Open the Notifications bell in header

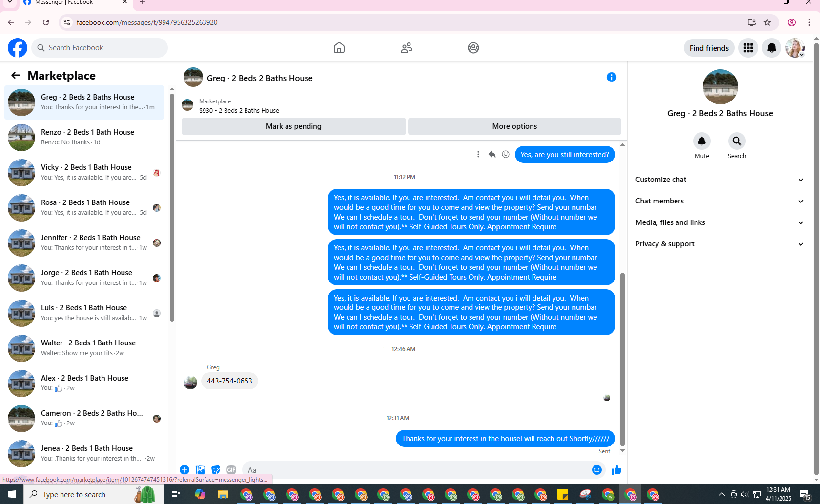click(x=772, y=48)
